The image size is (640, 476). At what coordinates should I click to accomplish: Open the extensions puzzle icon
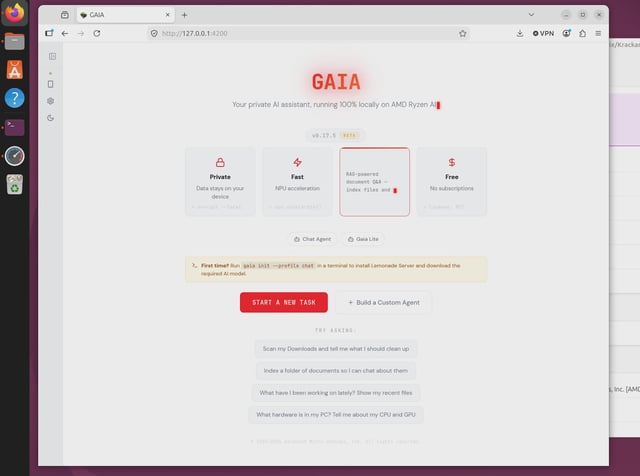click(x=582, y=33)
